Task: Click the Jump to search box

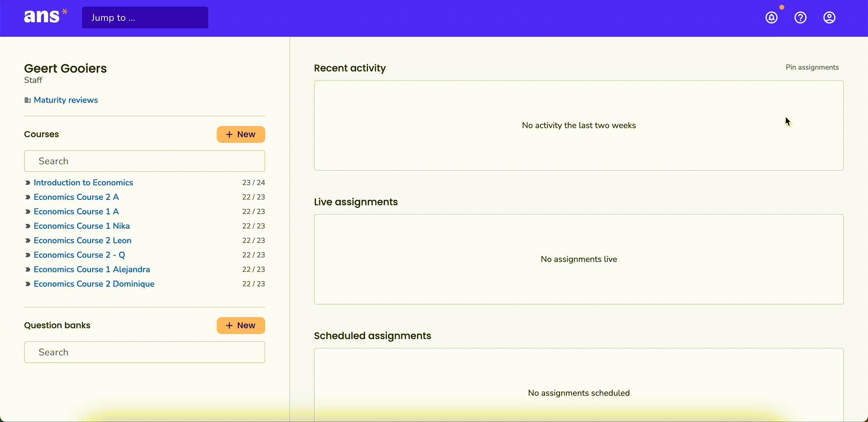Action: click(145, 17)
